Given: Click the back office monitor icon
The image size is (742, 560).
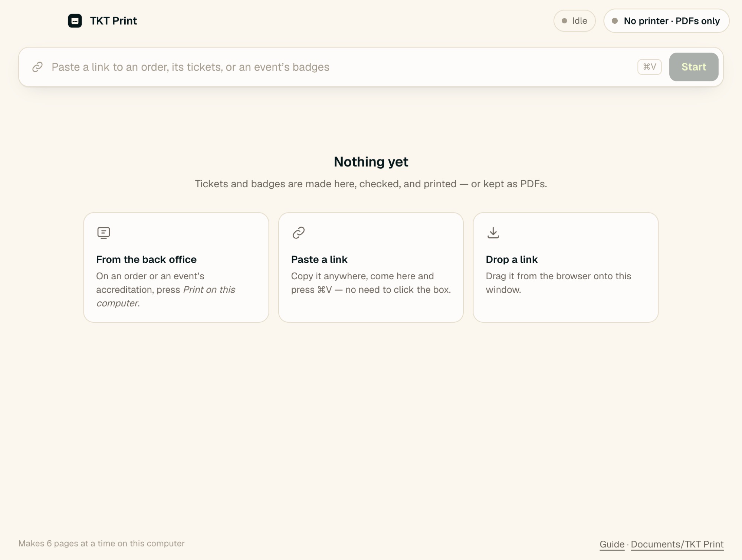Looking at the screenshot, I should 104,233.
